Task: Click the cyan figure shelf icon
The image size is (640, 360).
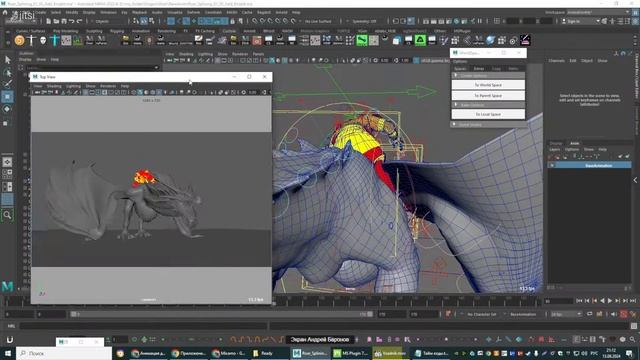Action: point(54,40)
